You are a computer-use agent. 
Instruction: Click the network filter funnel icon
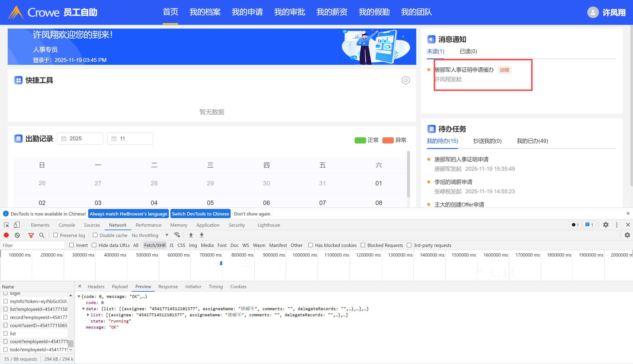pyautogui.click(x=31, y=235)
